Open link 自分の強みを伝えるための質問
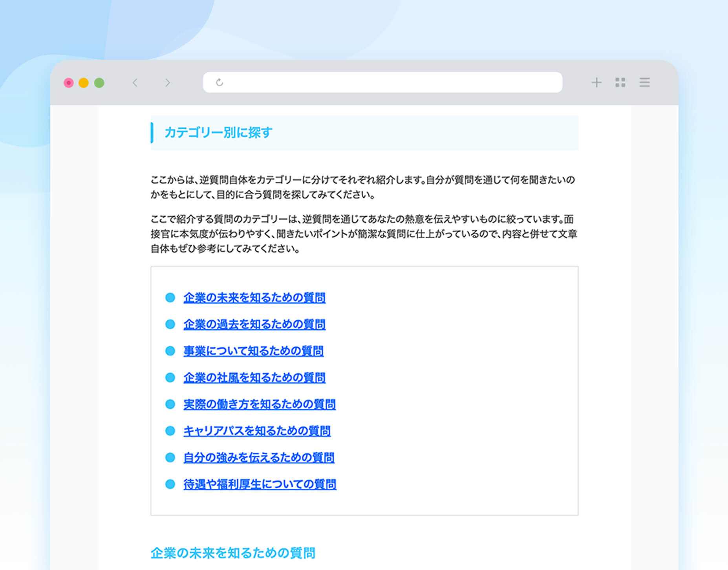 pos(259,458)
